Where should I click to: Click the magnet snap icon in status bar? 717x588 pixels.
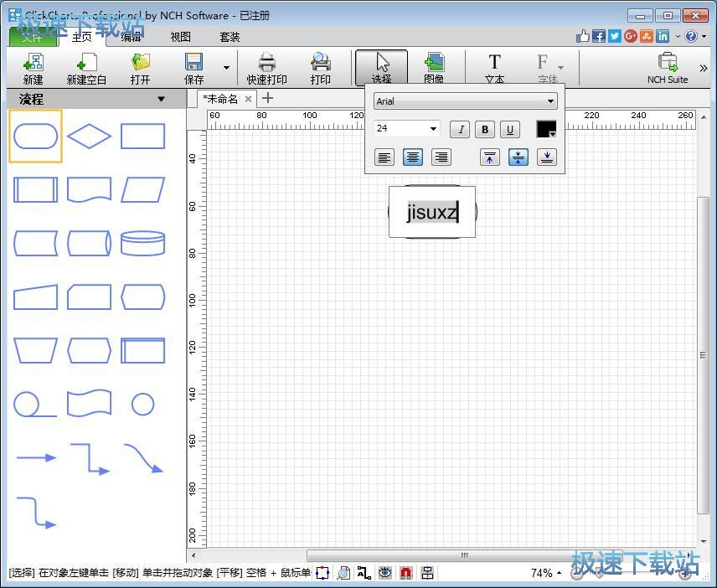405,573
